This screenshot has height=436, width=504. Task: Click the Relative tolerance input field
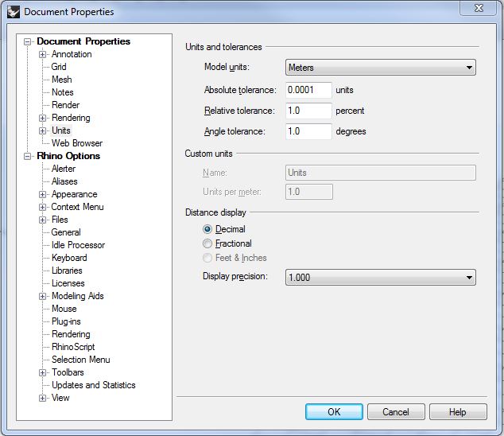click(x=308, y=111)
